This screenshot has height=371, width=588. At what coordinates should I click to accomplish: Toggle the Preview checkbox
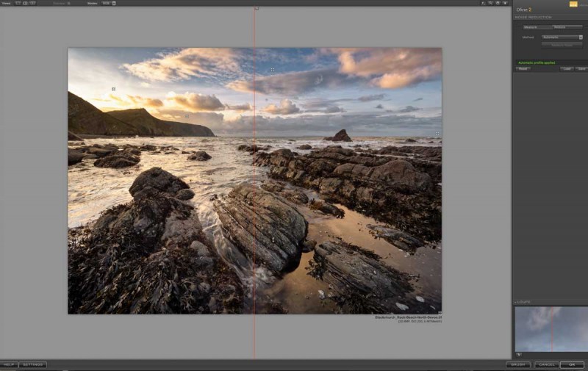(68, 3)
